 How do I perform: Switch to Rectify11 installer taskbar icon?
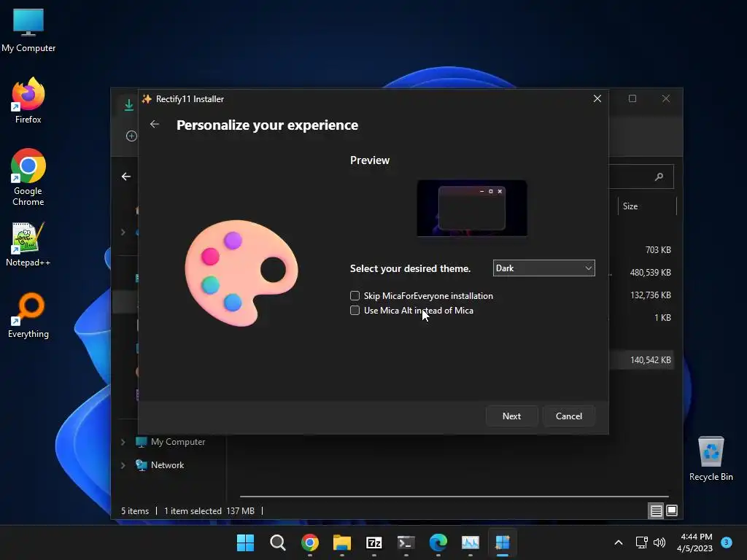coord(503,542)
